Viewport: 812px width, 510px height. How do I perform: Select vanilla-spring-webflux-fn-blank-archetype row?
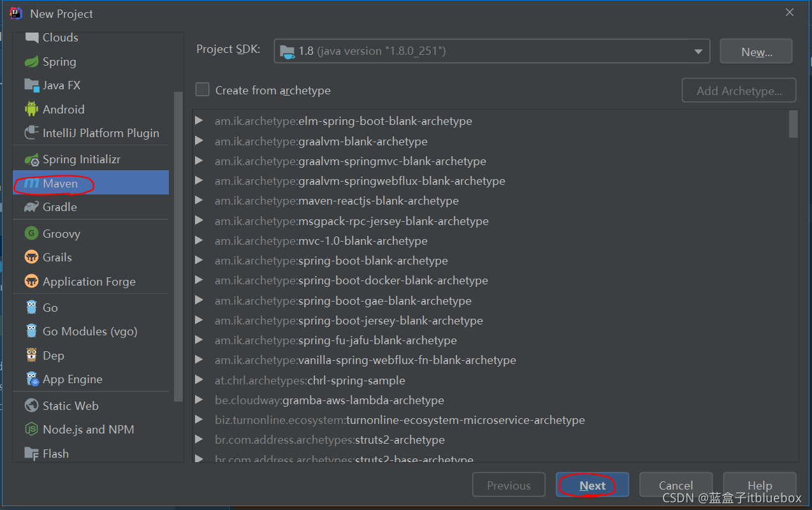[491, 360]
